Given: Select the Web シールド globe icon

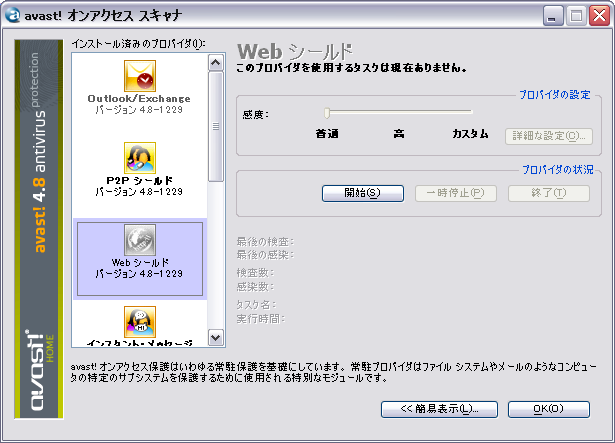Looking at the screenshot, I should click(140, 240).
